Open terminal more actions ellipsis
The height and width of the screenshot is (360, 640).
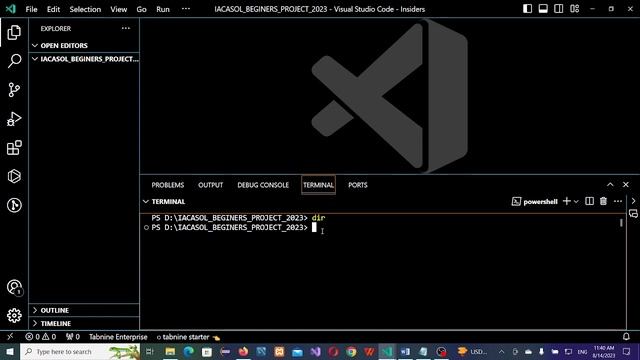618,201
